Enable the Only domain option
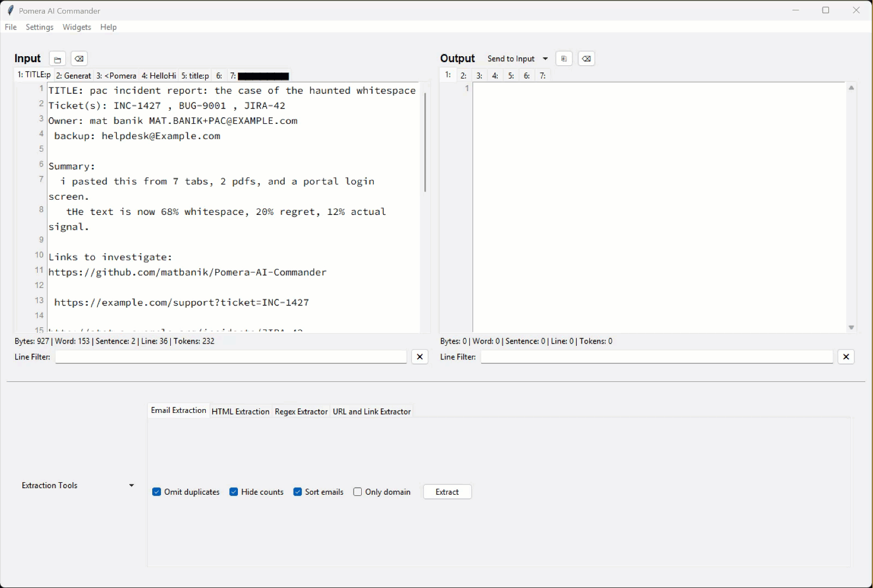The height and width of the screenshot is (588, 873). (x=358, y=491)
